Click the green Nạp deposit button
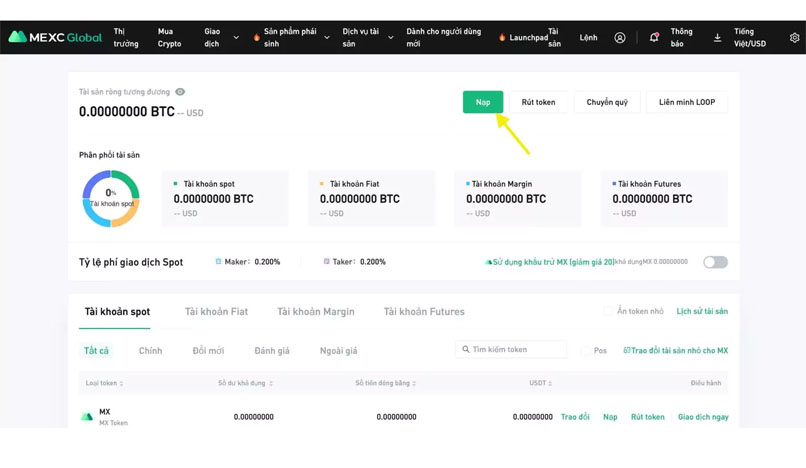Screen dimensions: 806x468 click(483, 102)
